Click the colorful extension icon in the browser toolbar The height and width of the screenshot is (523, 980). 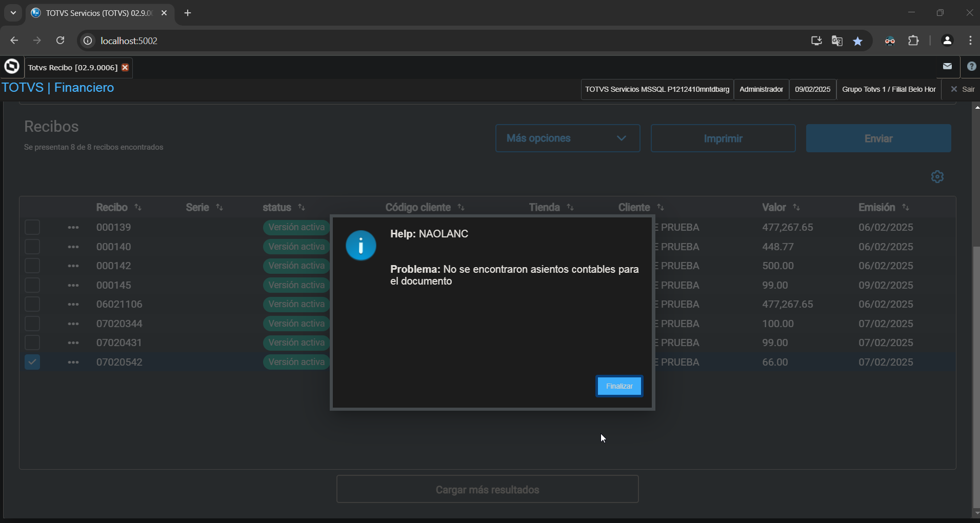pos(890,41)
